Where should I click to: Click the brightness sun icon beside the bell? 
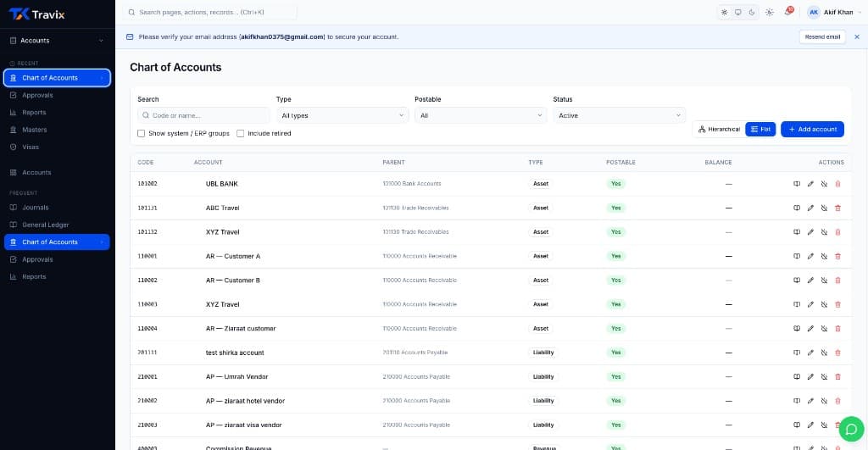pos(770,12)
